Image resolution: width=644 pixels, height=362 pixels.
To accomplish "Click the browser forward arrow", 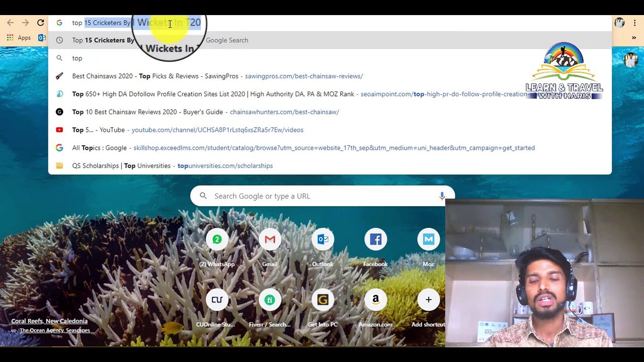I will point(25,23).
